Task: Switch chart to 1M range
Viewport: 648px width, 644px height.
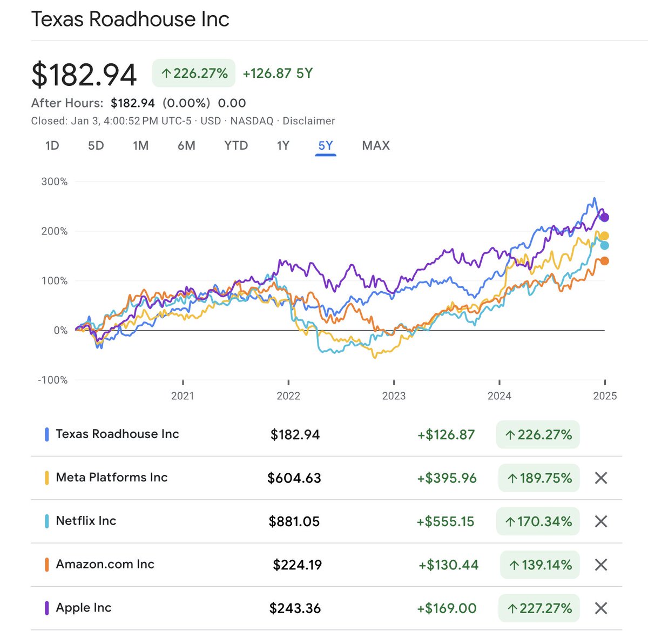Action: [141, 145]
